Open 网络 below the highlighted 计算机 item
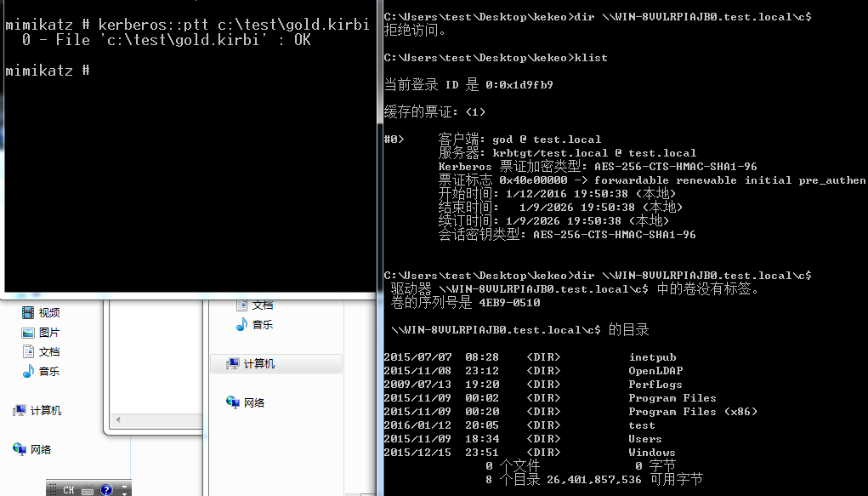Viewport: 868px width, 496px height. coord(245,402)
